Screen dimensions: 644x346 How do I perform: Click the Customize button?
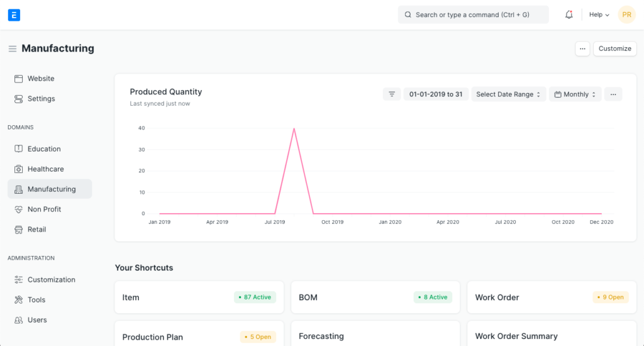pos(614,48)
